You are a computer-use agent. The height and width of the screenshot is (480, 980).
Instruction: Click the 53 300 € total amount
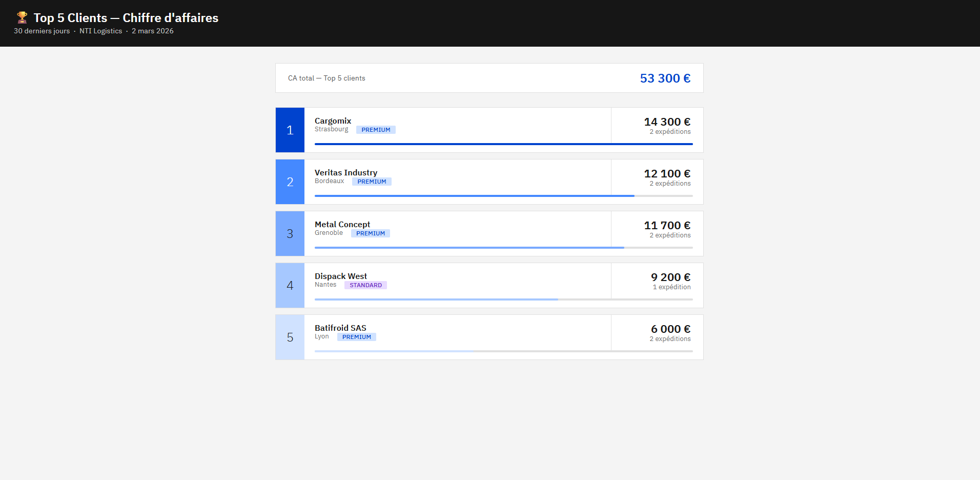tap(665, 78)
